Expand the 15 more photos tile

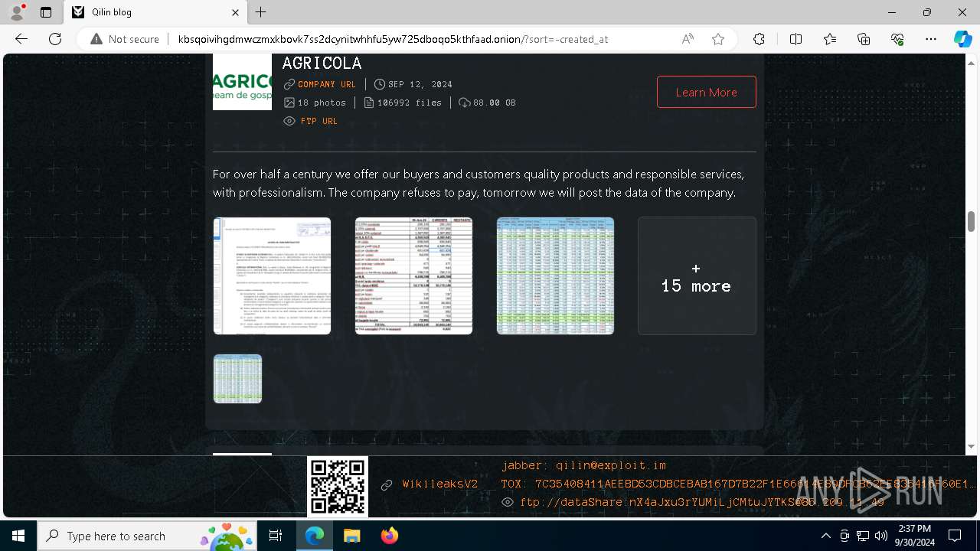click(697, 275)
